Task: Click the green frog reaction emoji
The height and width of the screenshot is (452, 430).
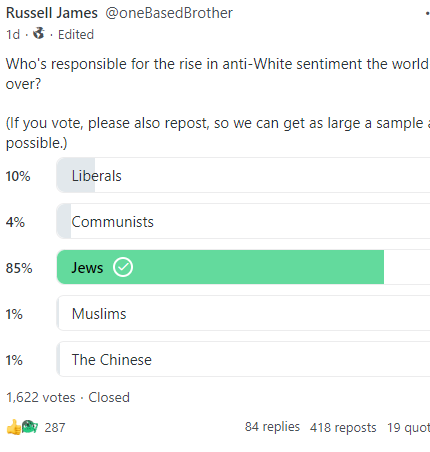Action: pyautogui.click(x=30, y=427)
